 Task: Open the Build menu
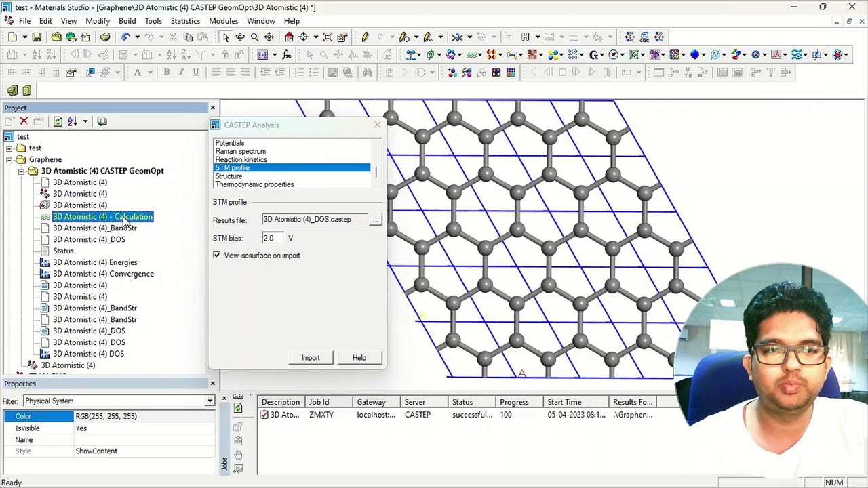point(127,21)
